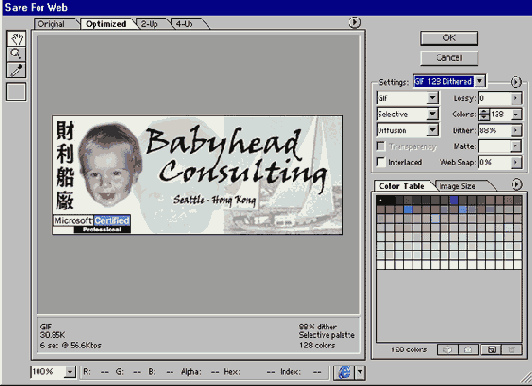Image resolution: width=532 pixels, height=386 pixels.
Task: Click the Cancel button
Action: pos(449,58)
